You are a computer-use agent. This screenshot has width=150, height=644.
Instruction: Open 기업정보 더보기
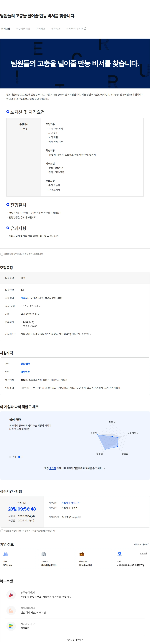pyautogui.click(x=141, y=544)
